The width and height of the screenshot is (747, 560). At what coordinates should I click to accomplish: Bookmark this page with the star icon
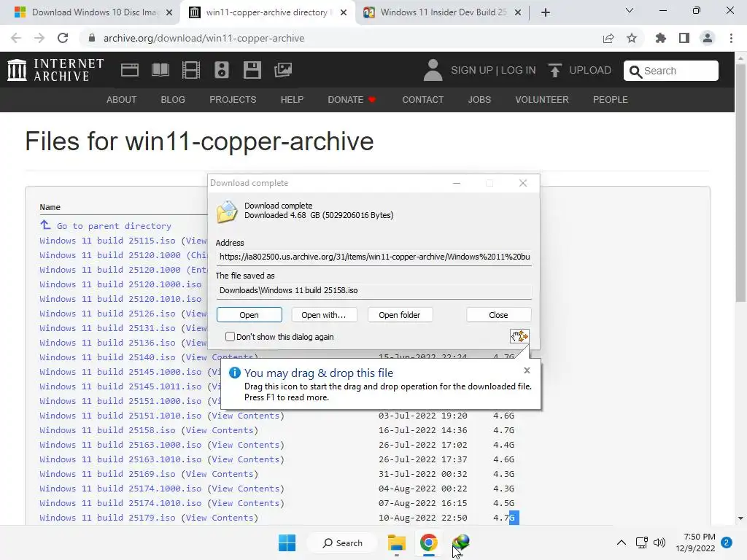632,38
